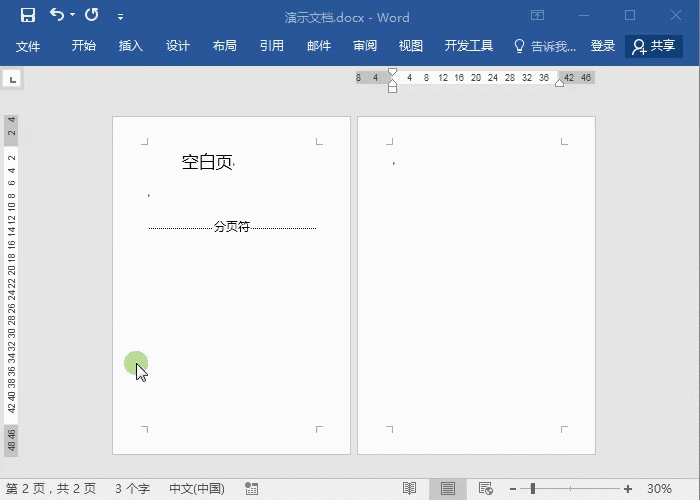Click the zoom out minus button
700x500 pixels.
coord(513,489)
